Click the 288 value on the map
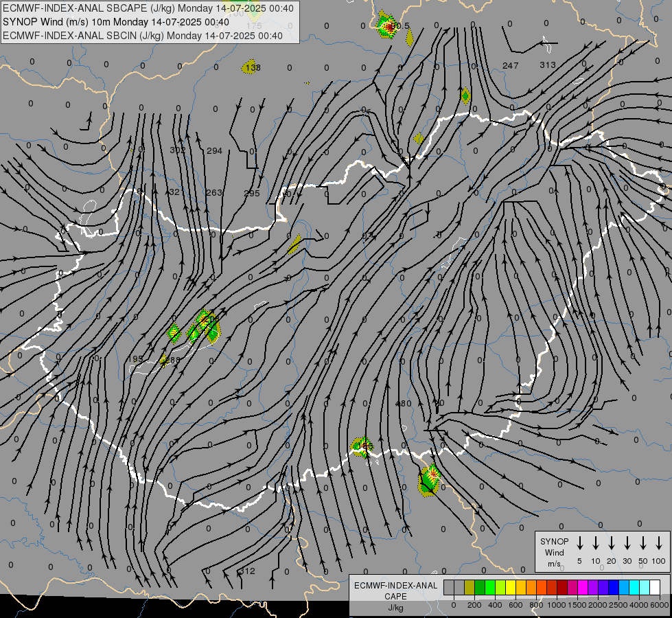The image size is (672, 618). click(x=173, y=360)
